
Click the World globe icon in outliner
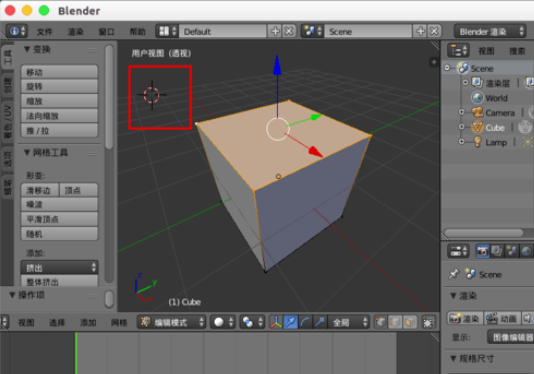coord(477,98)
